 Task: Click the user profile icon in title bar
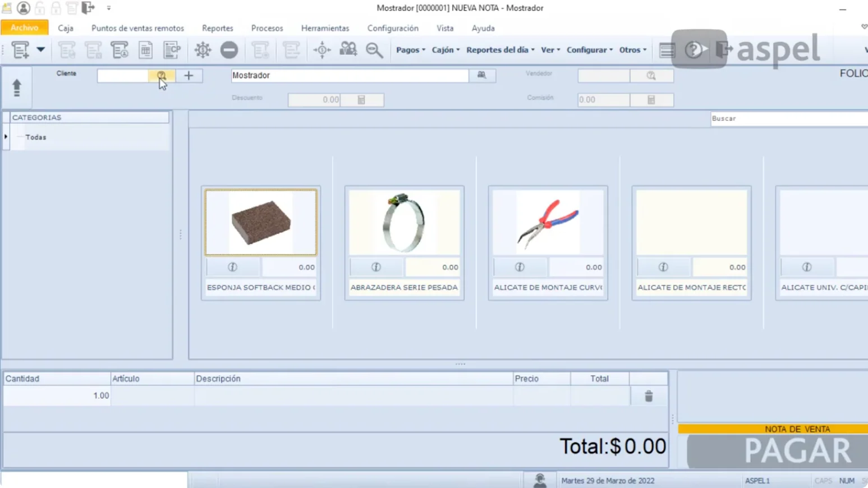[24, 8]
